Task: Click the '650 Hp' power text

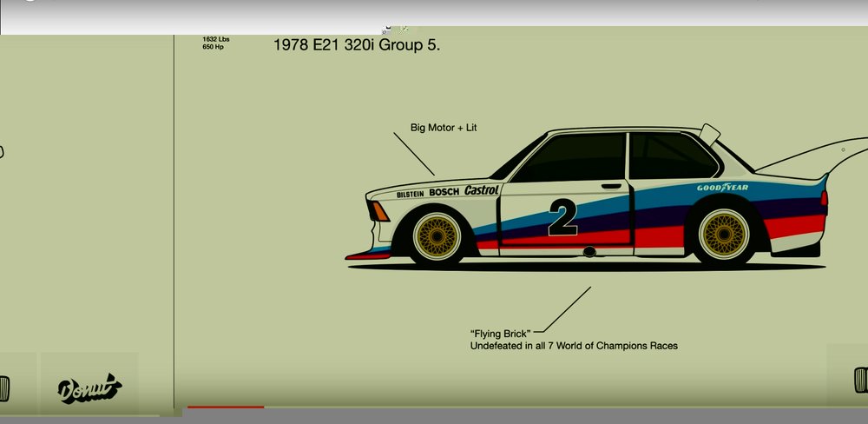Action: (214, 47)
